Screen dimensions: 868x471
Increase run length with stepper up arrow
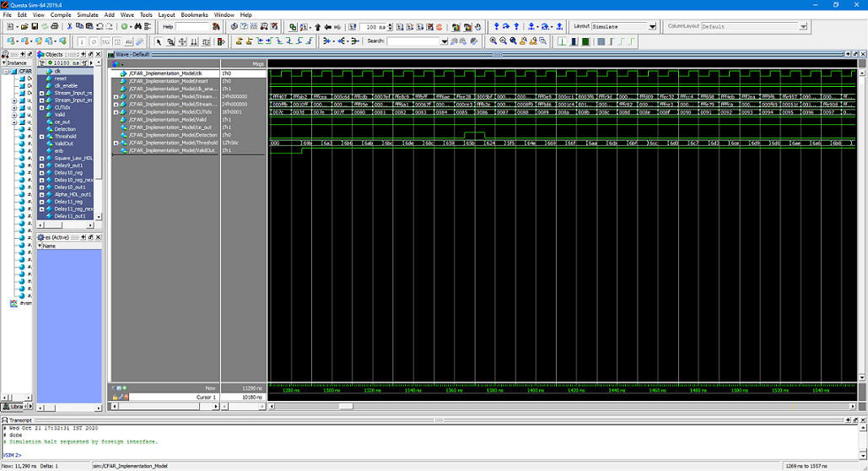391,24
